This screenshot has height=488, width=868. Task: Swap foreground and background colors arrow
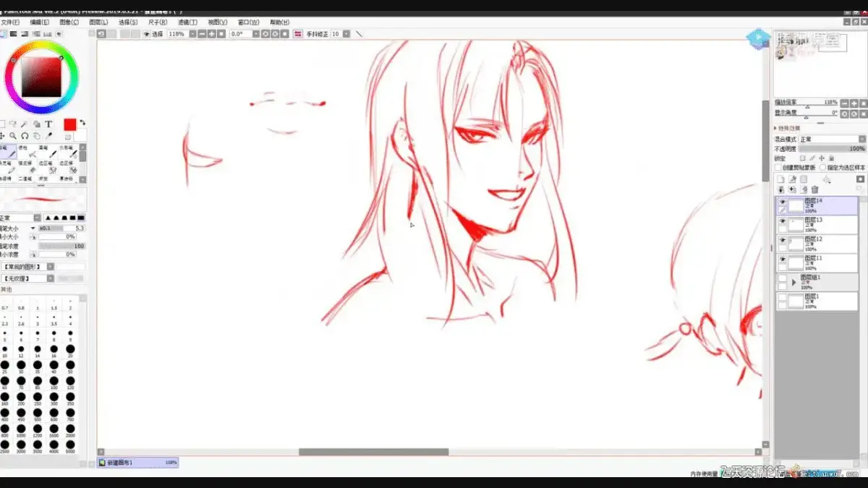click(x=82, y=123)
